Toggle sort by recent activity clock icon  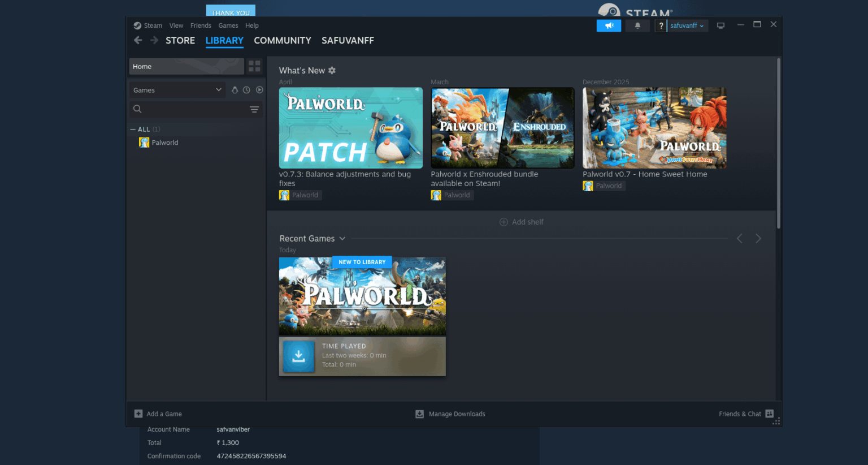[247, 90]
